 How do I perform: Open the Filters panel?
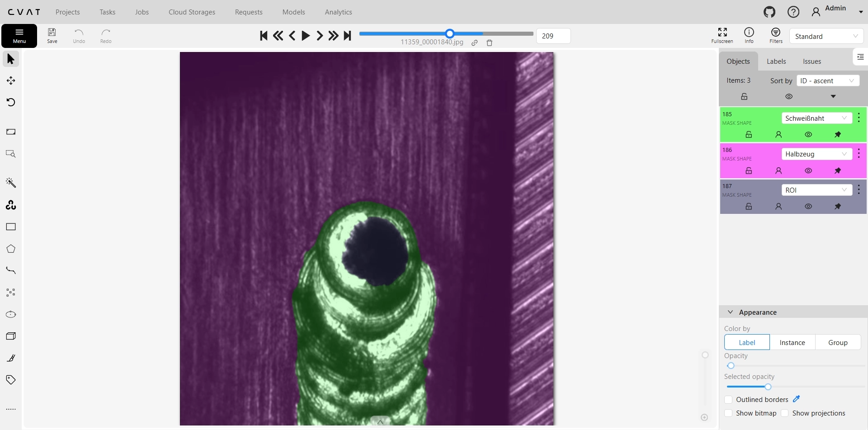[x=776, y=36]
